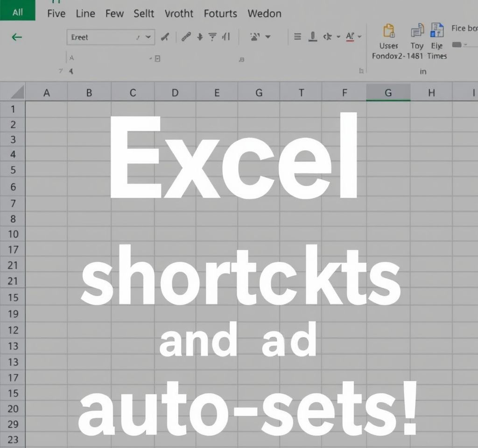Expand the Ereet box chevron arrow
This screenshot has width=478, height=448.
(x=148, y=37)
